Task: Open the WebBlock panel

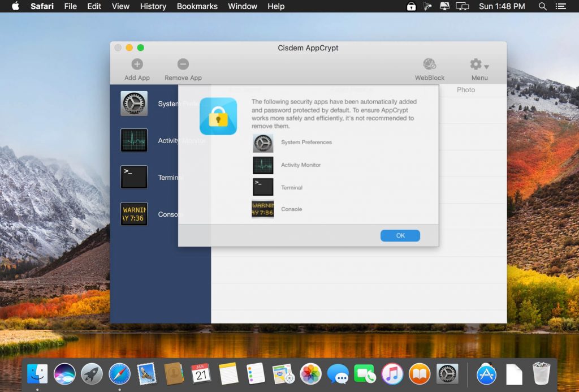Action: tap(429, 65)
